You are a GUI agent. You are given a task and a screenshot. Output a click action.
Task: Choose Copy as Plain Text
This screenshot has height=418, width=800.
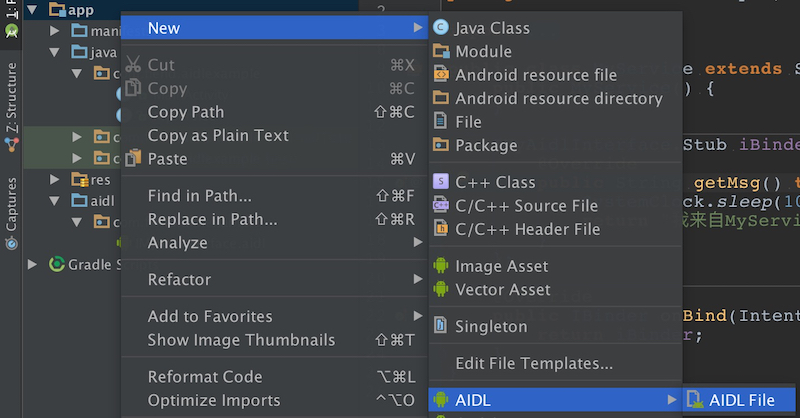pos(274,135)
